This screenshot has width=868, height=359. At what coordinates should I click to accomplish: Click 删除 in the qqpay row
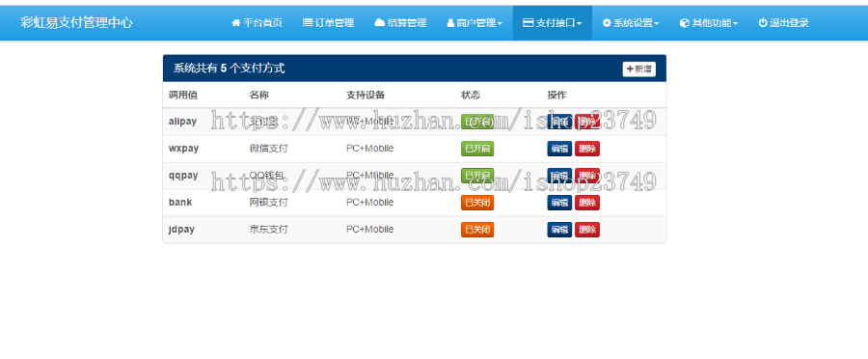(587, 176)
